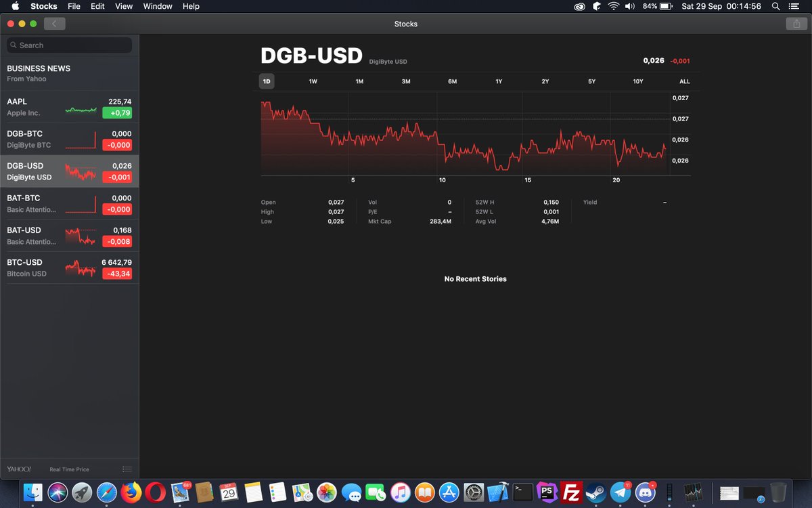Open the watchlist edit list icon
The height and width of the screenshot is (508, 812).
[127, 469]
